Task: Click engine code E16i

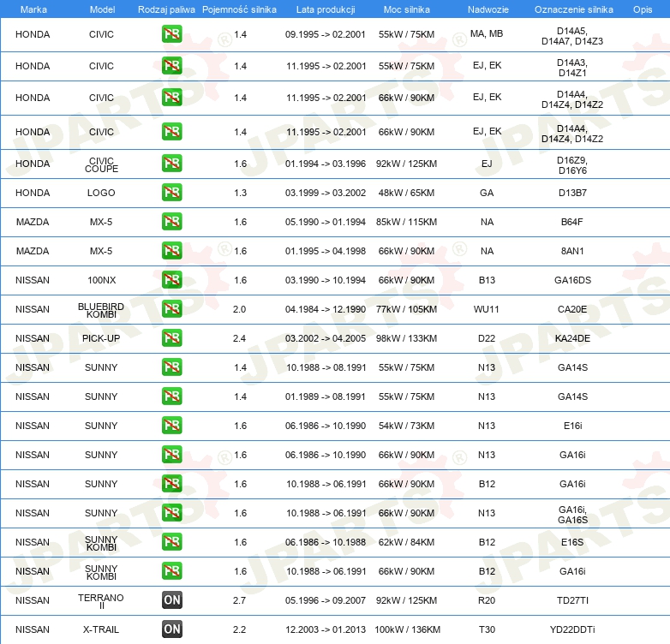Action: tap(572, 426)
